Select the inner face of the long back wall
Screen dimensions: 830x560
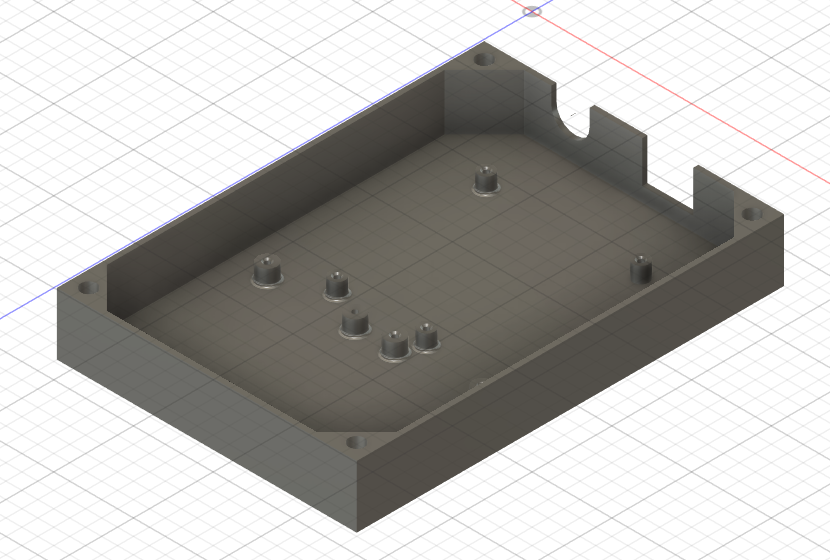tap(275, 196)
